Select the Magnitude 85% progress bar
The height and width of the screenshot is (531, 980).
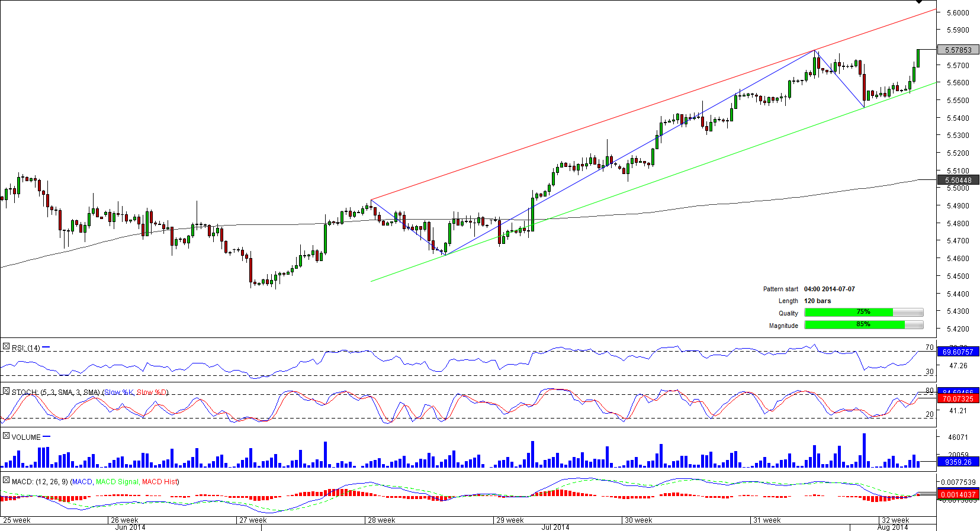pyautogui.click(x=864, y=325)
